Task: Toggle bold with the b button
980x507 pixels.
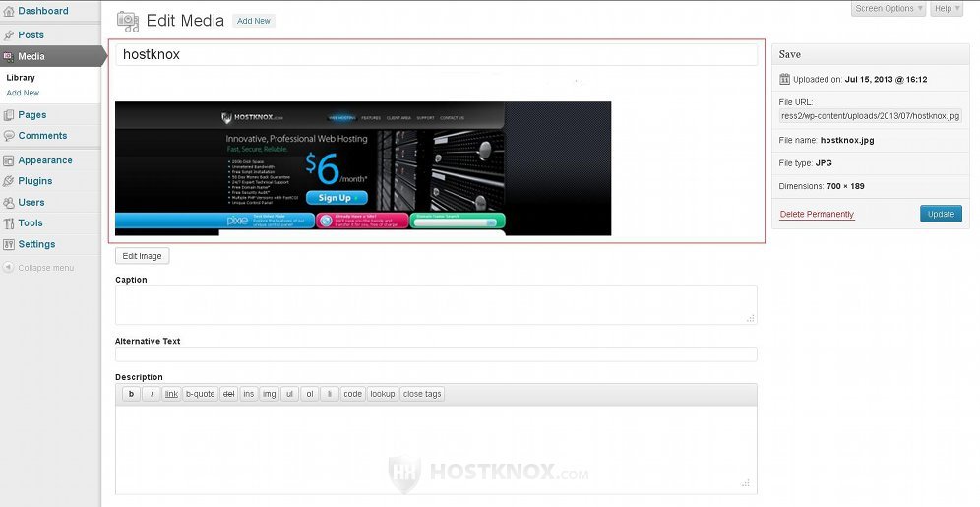Action: coord(131,394)
